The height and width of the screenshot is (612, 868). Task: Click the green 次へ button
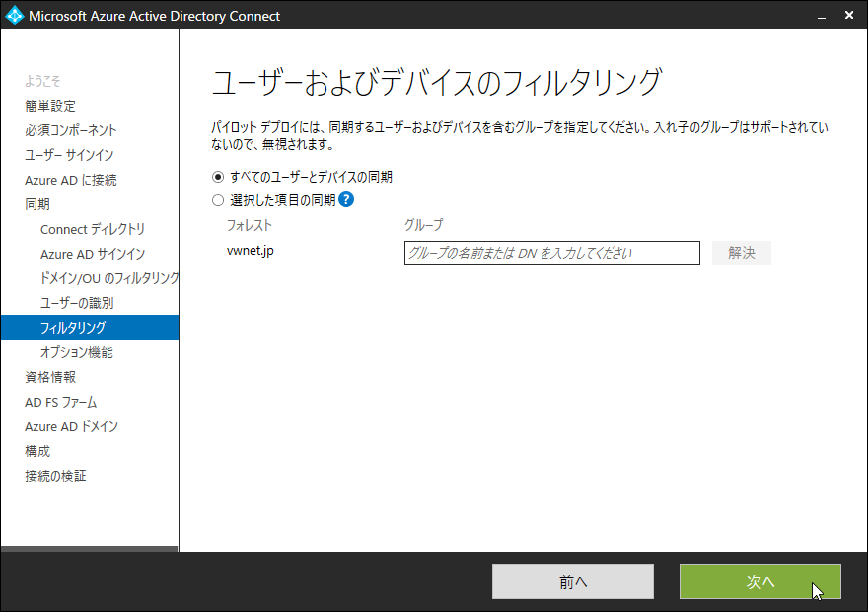tap(760, 581)
